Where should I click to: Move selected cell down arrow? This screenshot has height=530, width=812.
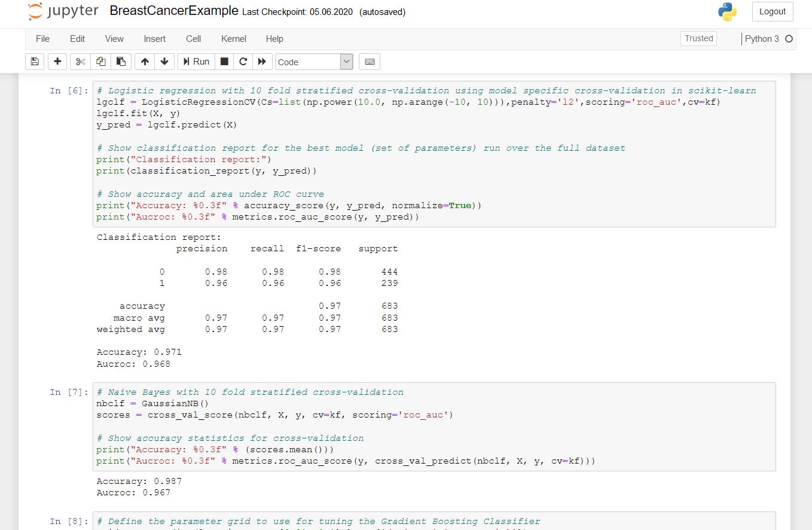(164, 62)
